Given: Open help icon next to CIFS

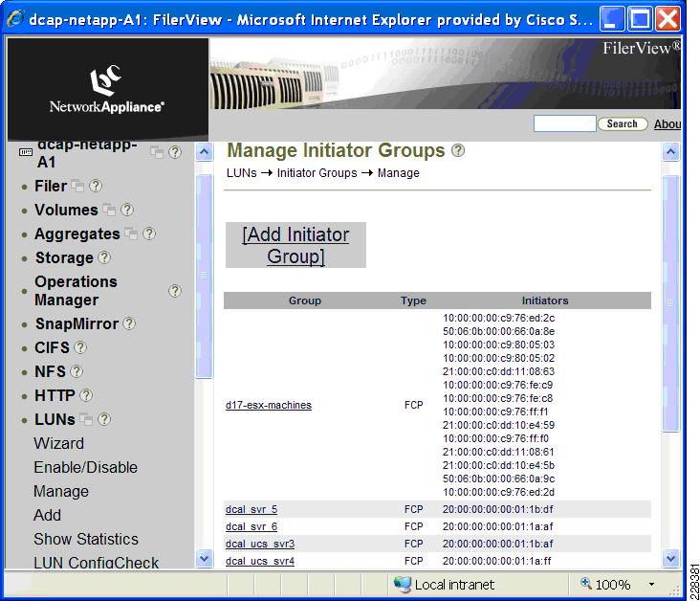Looking at the screenshot, I should pos(80,347).
